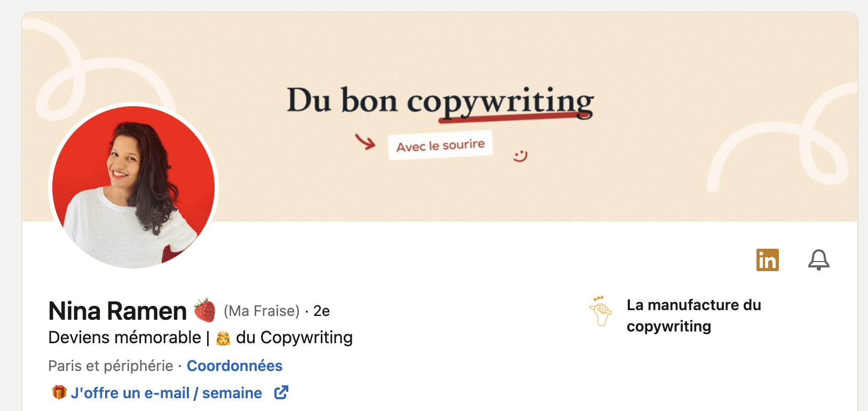Click the strawberry emoji beside the name
Screen dimensions: 868x411
204,311
